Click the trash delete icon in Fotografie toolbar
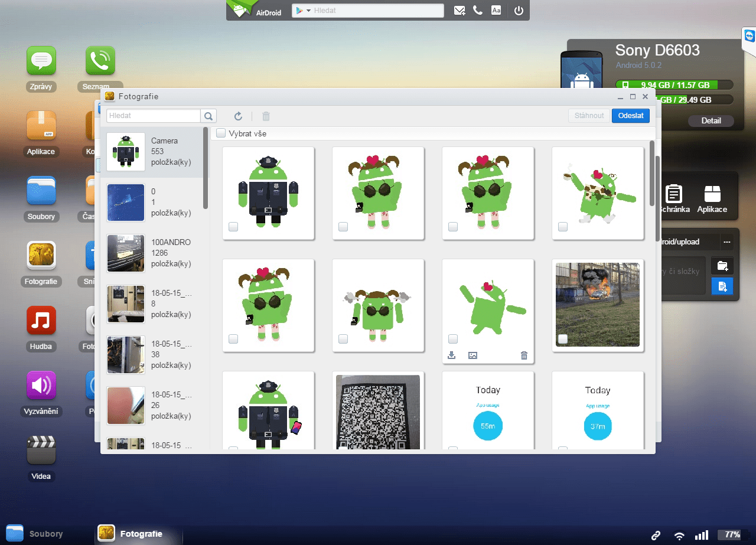756x545 pixels. 266,116
